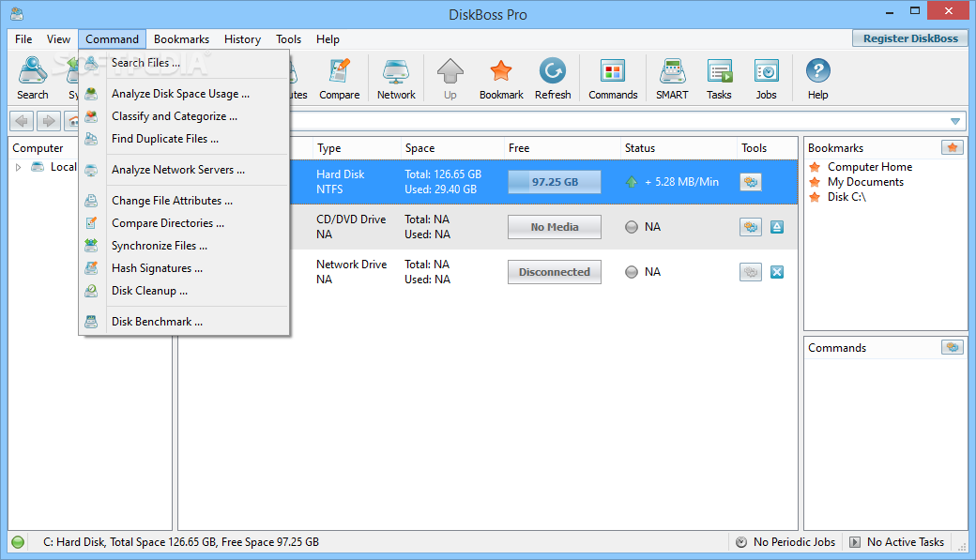The width and height of the screenshot is (976, 560).
Task: Click the Commands panel settings icon
Action: [x=953, y=347]
